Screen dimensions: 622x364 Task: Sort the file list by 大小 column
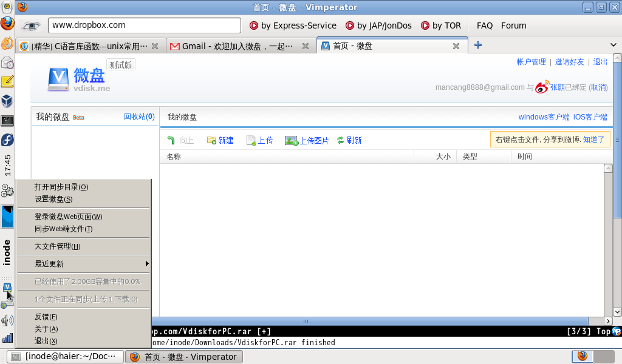click(x=435, y=157)
